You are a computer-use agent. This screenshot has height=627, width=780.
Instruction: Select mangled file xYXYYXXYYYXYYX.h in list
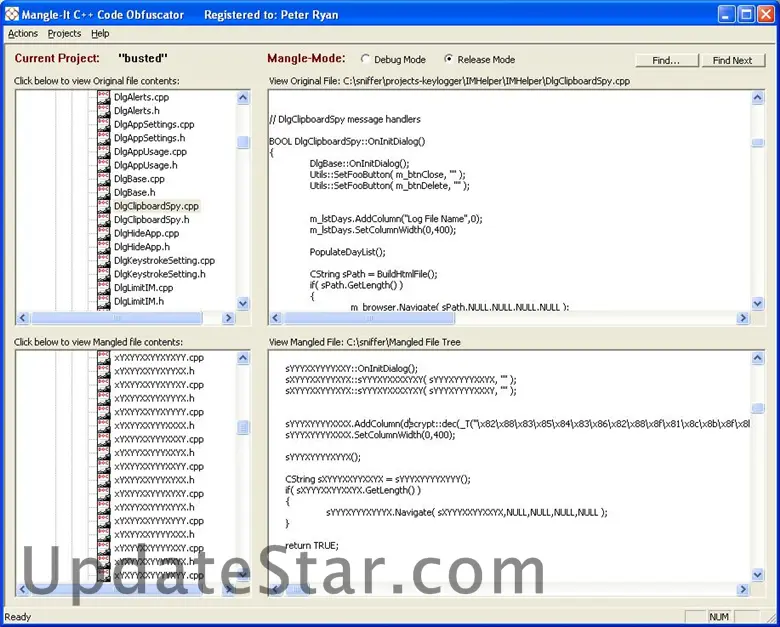[x=154, y=507]
